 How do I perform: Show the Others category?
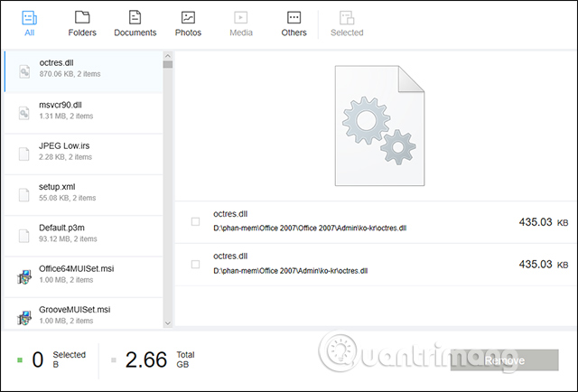(294, 17)
